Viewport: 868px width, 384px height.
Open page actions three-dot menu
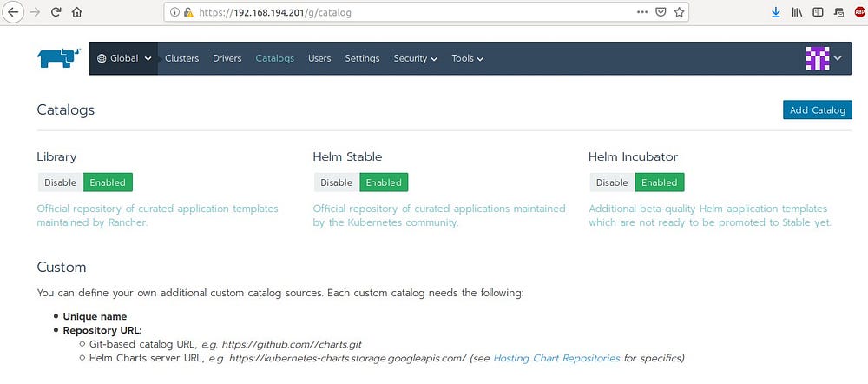[x=642, y=11]
